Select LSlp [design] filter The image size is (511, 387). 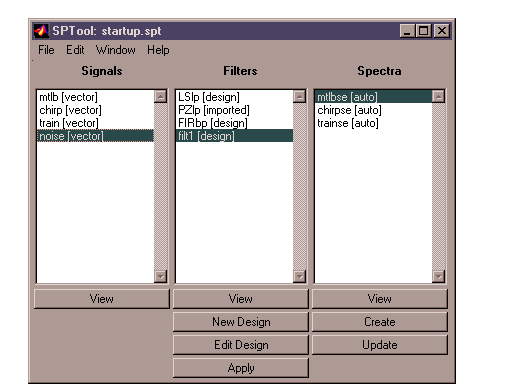[x=234, y=97]
